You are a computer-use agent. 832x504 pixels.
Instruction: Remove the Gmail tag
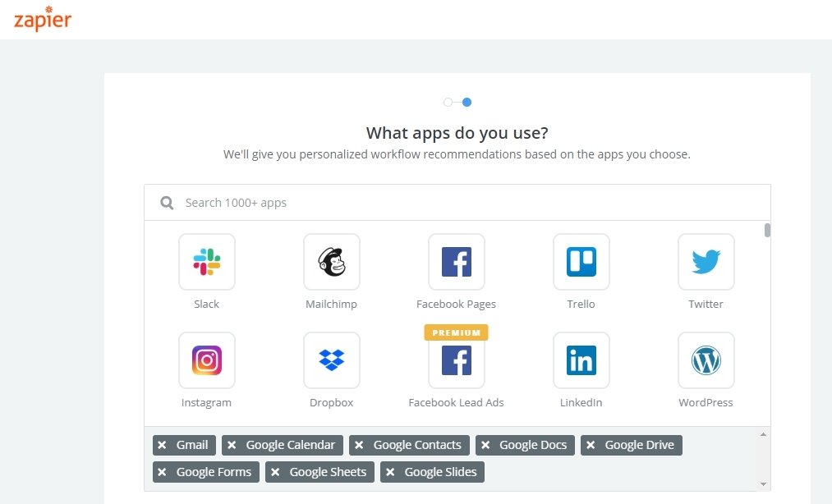162,445
